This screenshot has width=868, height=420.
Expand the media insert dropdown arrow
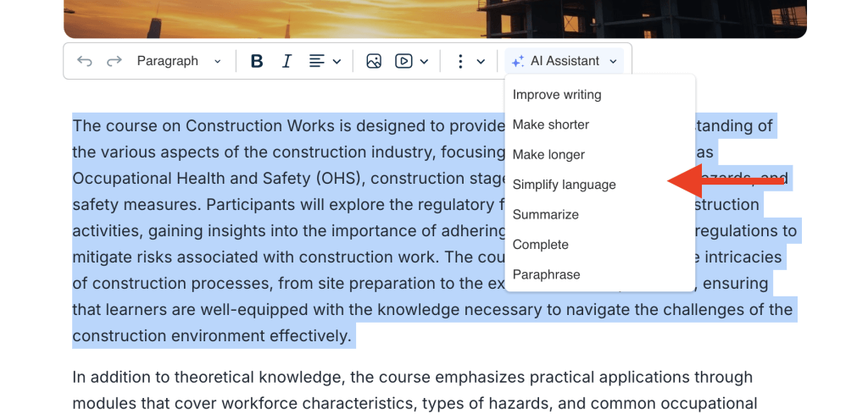click(424, 61)
